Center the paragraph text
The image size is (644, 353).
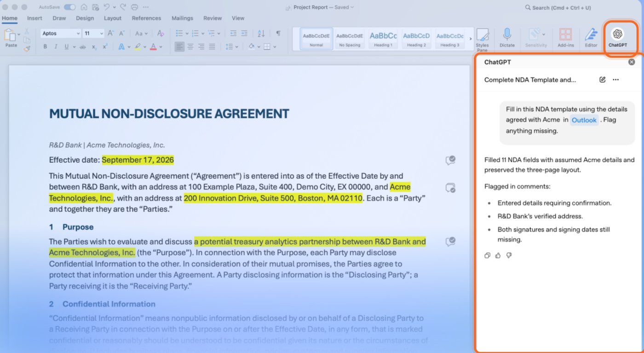point(190,46)
